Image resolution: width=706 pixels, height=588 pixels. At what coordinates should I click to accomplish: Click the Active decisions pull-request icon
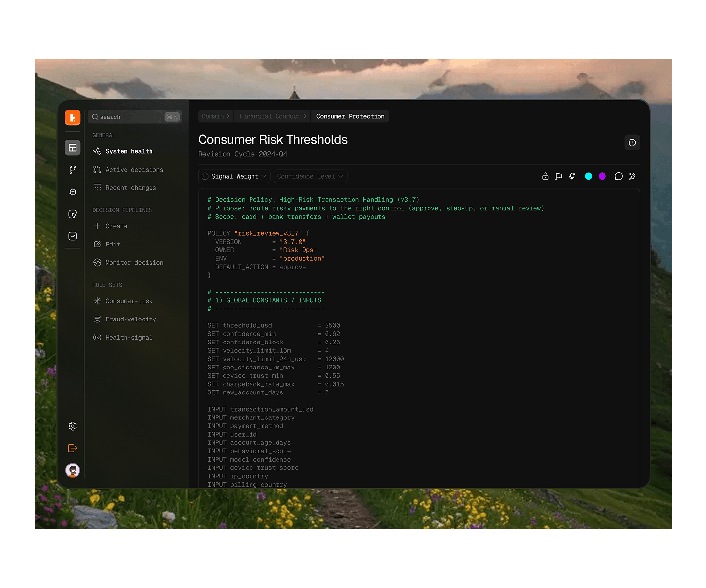[x=97, y=170]
